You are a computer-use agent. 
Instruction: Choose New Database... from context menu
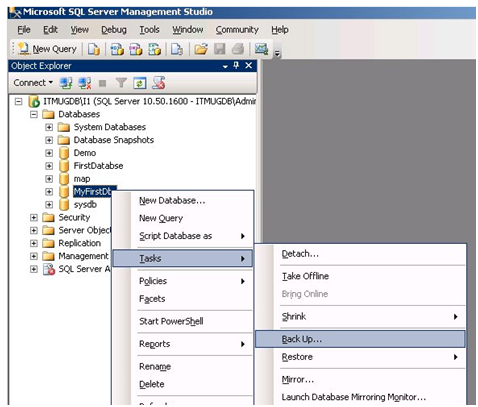point(183,201)
